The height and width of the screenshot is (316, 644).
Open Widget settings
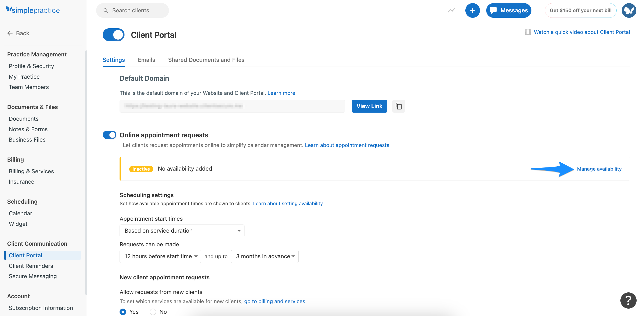18,224
